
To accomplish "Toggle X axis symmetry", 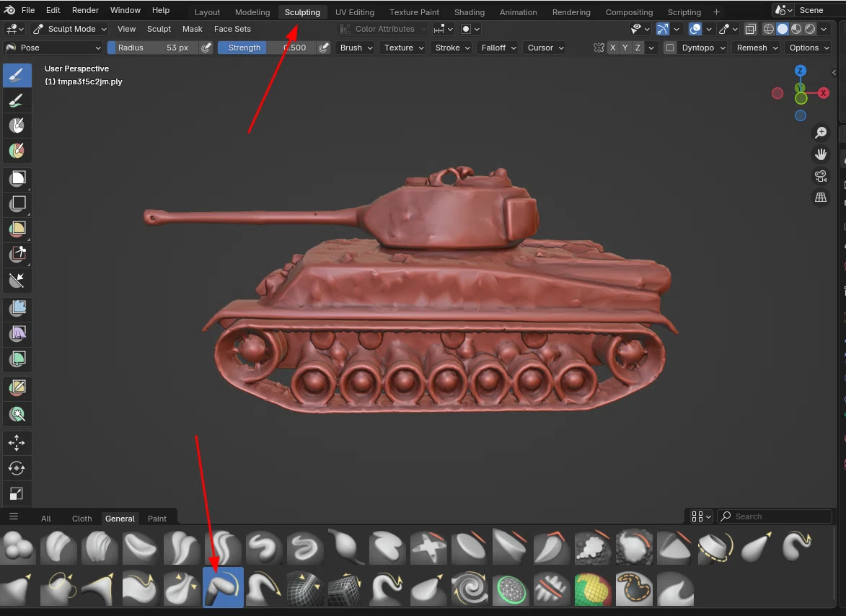I will click(612, 48).
